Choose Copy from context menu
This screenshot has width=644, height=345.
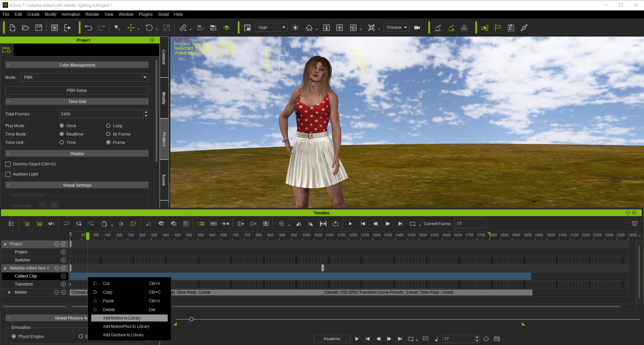(129, 292)
